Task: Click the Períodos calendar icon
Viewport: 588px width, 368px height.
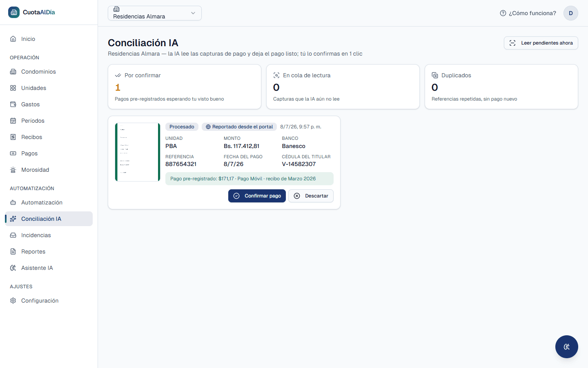Action: [x=13, y=121]
